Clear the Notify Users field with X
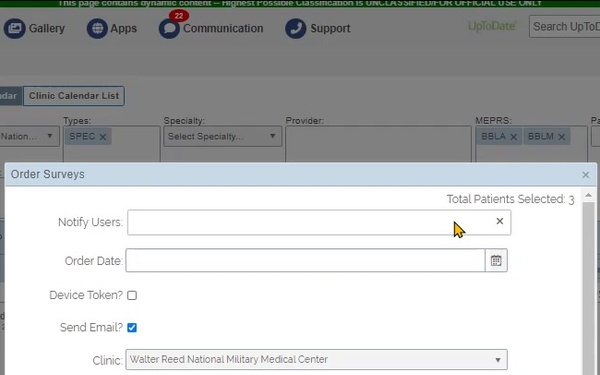This screenshot has height=375, width=600. (499, 221)
